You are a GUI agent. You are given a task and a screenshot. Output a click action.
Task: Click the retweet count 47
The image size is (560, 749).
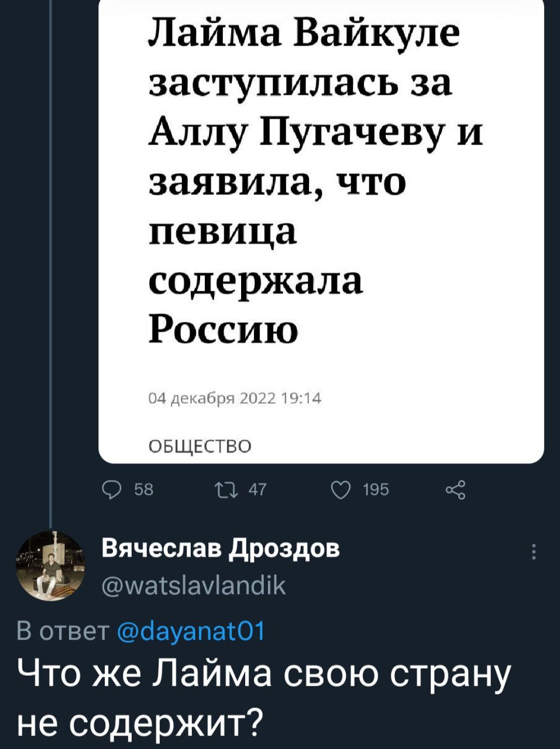point(257,489)
